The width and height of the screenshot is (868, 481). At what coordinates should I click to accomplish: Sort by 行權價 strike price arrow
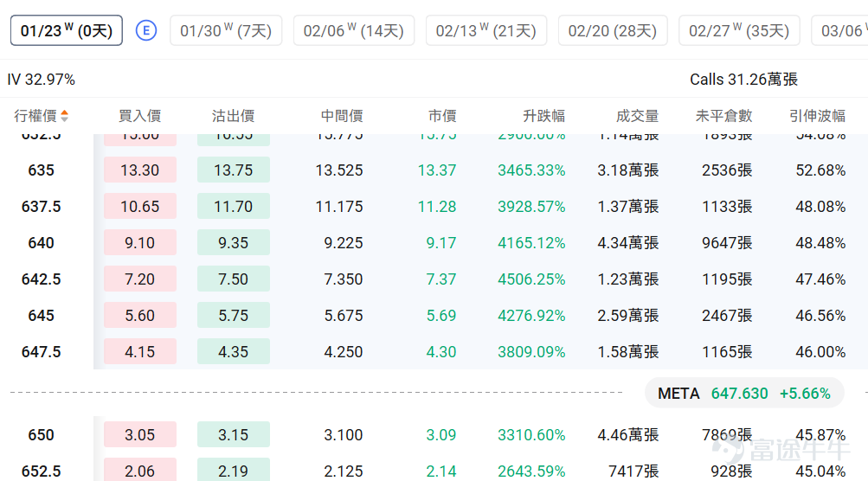65,116
